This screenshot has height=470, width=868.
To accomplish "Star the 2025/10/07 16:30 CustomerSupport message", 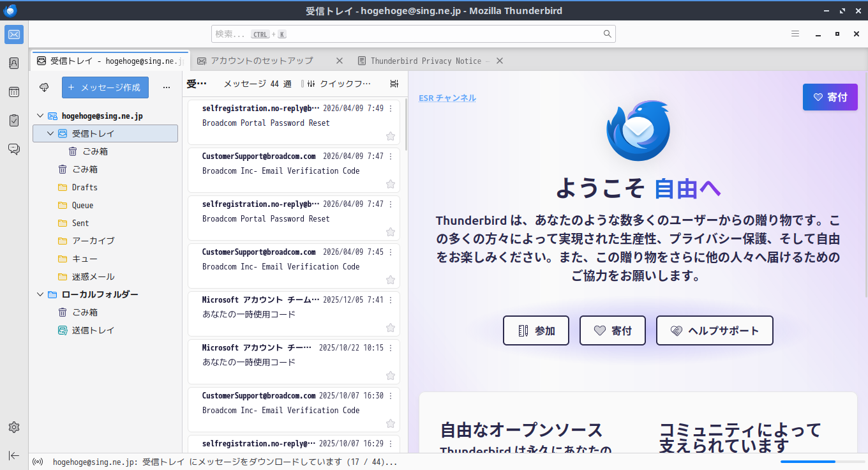I will pyautogui.click(x=391, y=423).
